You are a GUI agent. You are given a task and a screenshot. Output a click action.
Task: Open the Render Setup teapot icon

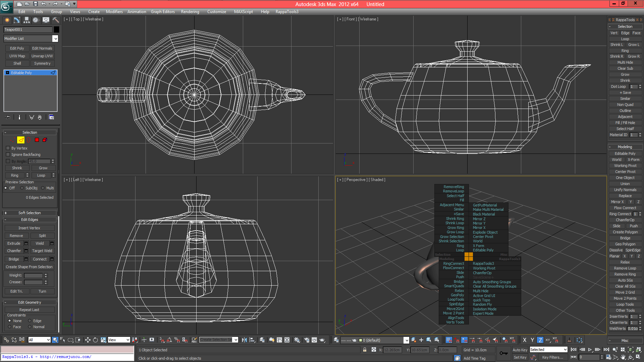coord(307,340)
